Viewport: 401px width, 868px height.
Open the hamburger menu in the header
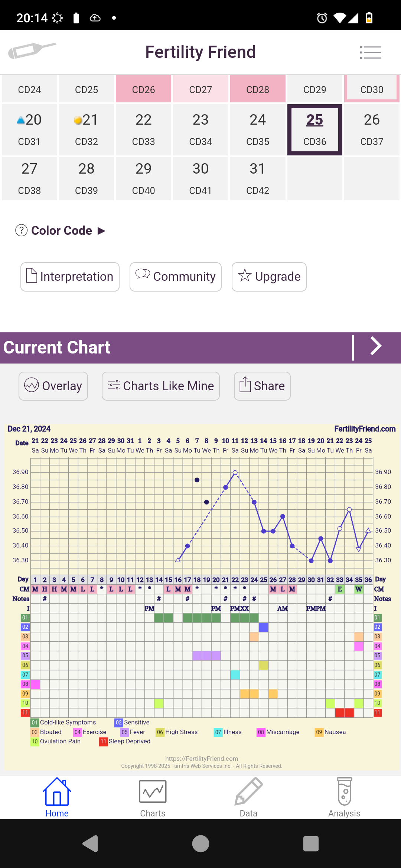tap(370, 52)
